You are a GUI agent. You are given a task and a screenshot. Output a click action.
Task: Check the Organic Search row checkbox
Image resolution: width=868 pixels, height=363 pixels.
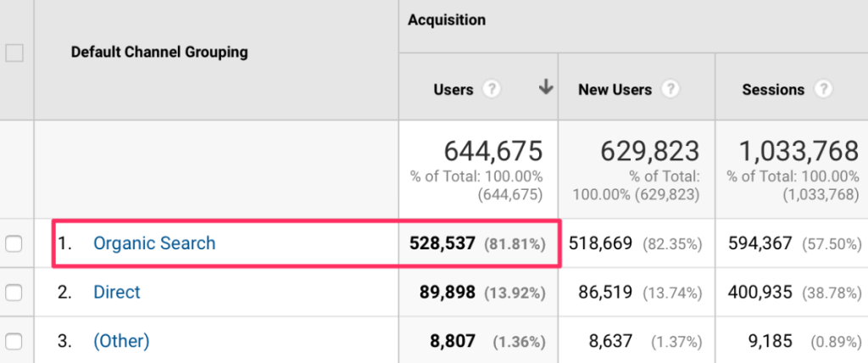pos(14,243)
